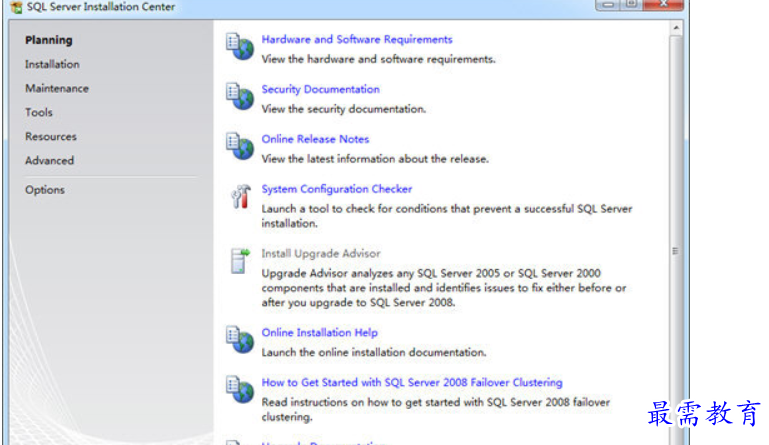769x445 pixels.
Task: Close the SQL Server Installation Center window
Action: click(663, 4)
